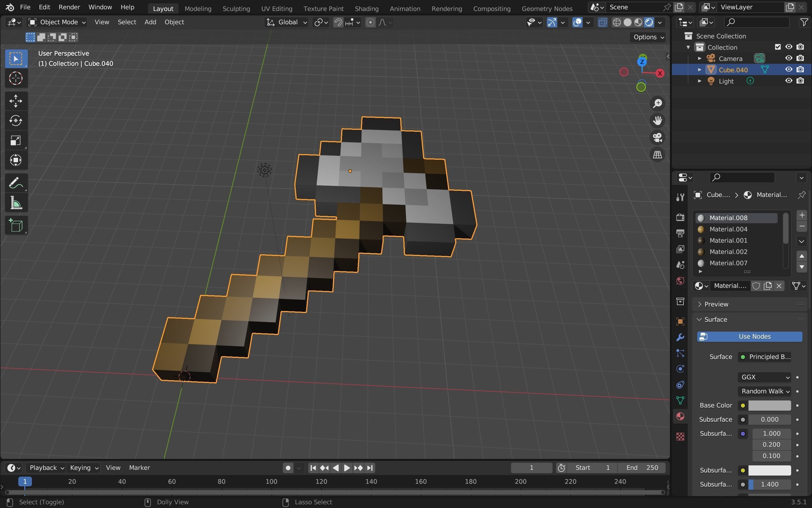Image resolution: width=812 pixels, height=508 pixels.
Task: Activate the Transform tool
Action: 16,160
